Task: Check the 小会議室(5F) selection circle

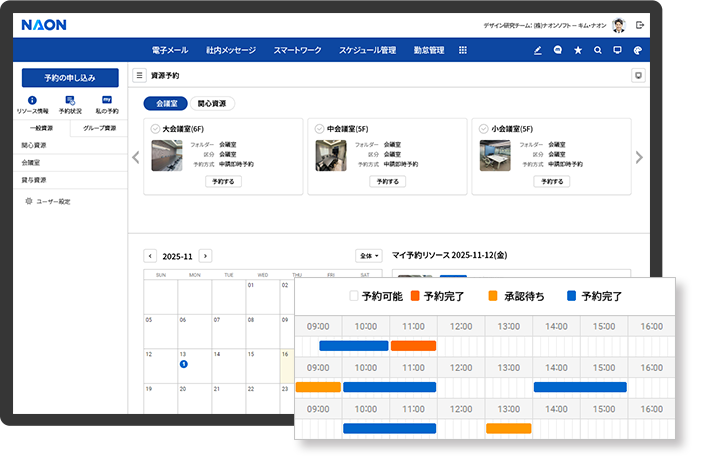Action: coord(483,129)
